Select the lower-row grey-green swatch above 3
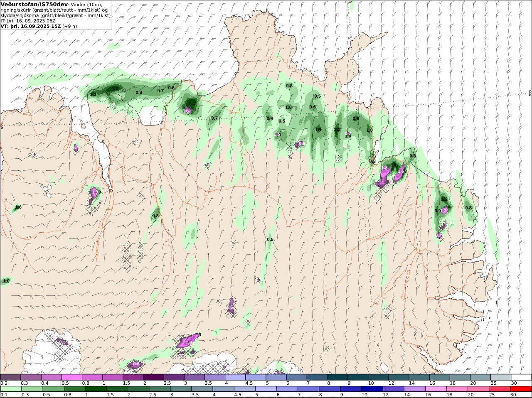The image size is (532, 398). (x=181, y=389)
